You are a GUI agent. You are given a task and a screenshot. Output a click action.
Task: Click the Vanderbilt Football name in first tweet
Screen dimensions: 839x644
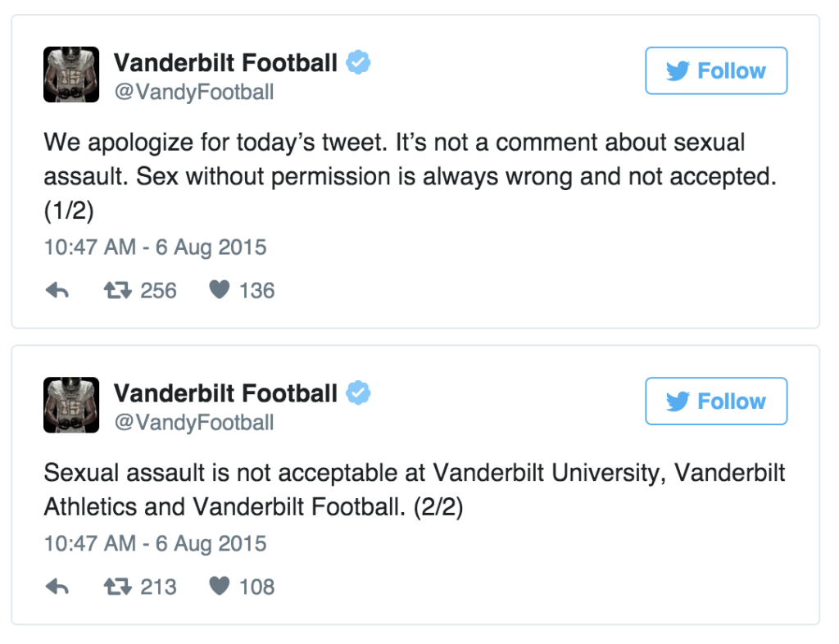pyautogui.click(x=226, y=62)
